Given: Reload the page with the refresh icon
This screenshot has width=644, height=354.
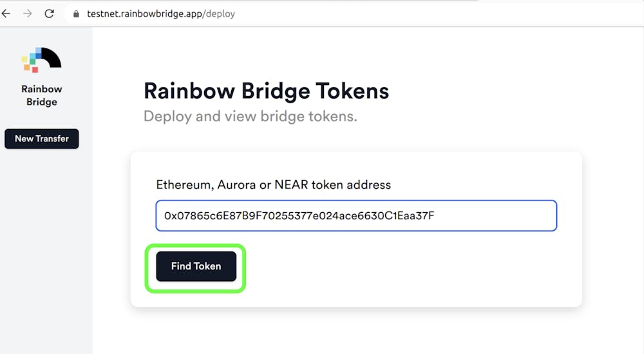Looking at the screenshot, I should pyautogui.click(x=50, y=14).
